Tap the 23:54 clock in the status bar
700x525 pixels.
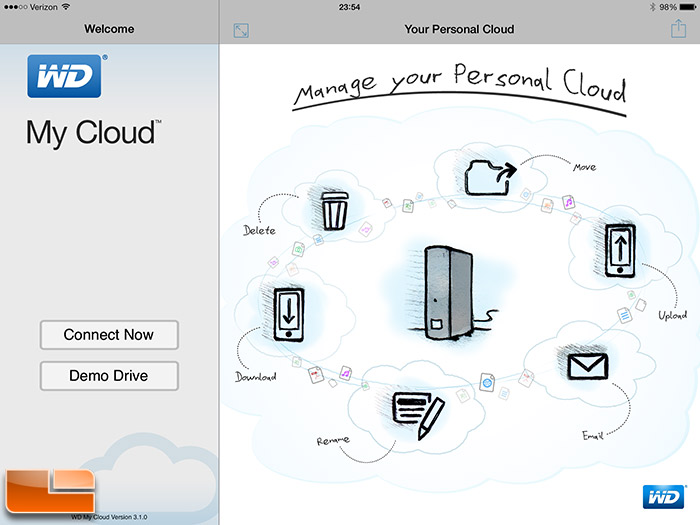point(349,7)
